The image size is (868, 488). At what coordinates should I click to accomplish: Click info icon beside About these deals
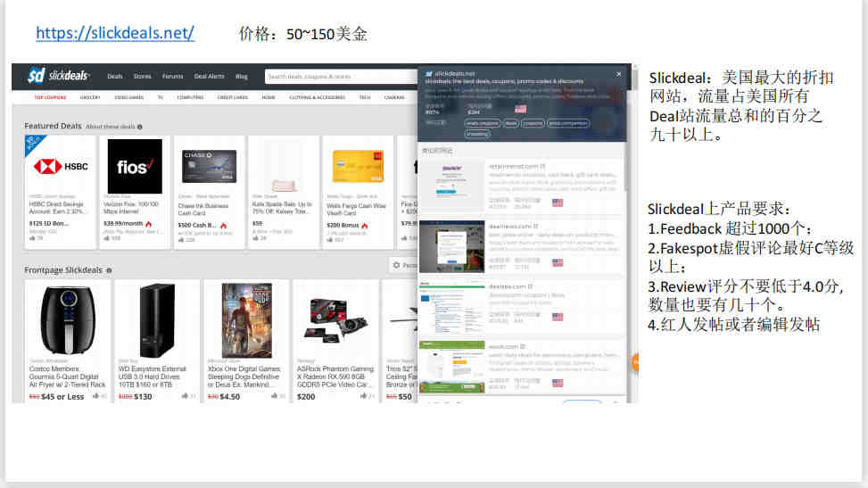point(140,127)
